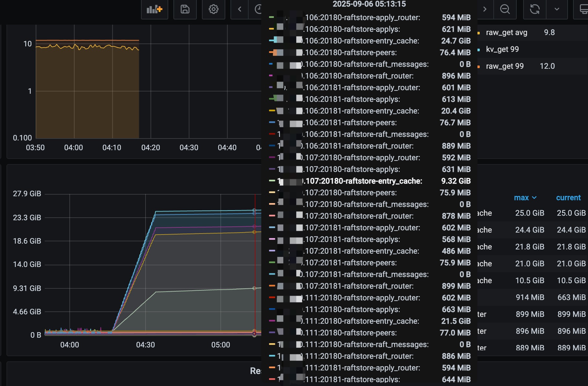Open dashboard settings gear
The image size is (588, 386).
(x=213, y=9)
